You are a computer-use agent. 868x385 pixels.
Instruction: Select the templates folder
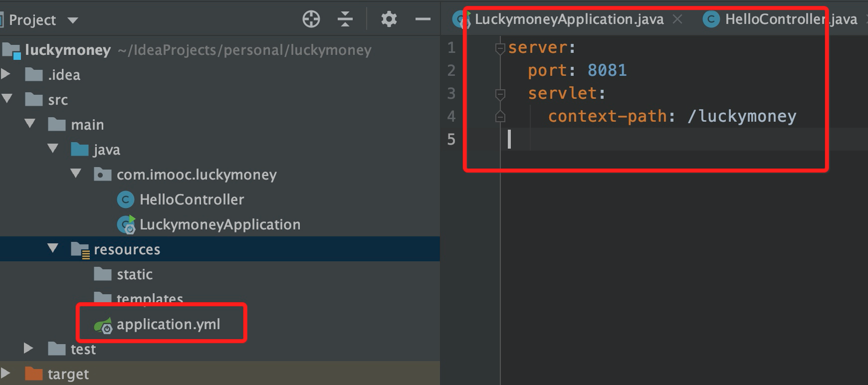tap(150, 298)
